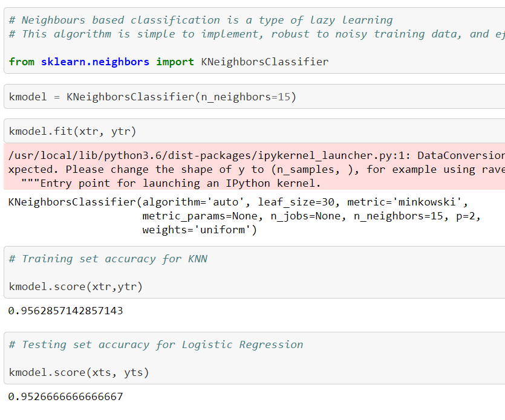Click the weights='uniform') output line

pos(200,230)
